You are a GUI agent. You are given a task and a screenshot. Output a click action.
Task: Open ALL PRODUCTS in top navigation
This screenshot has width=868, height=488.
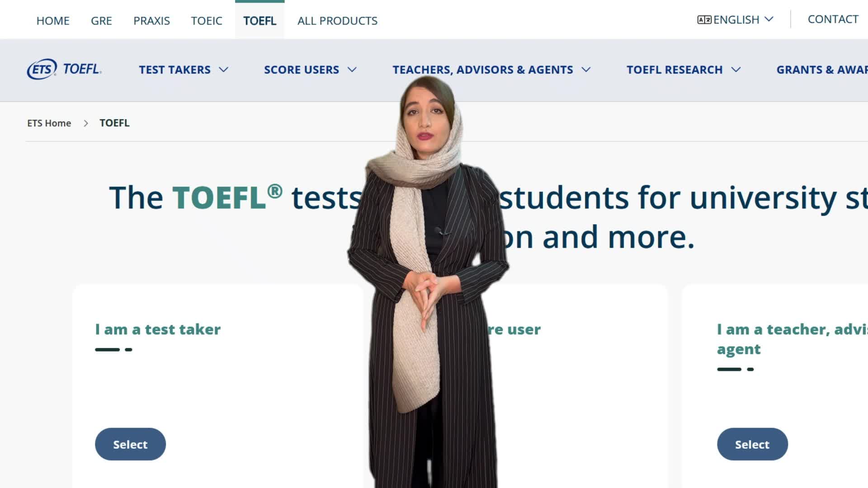click(337, 21)
